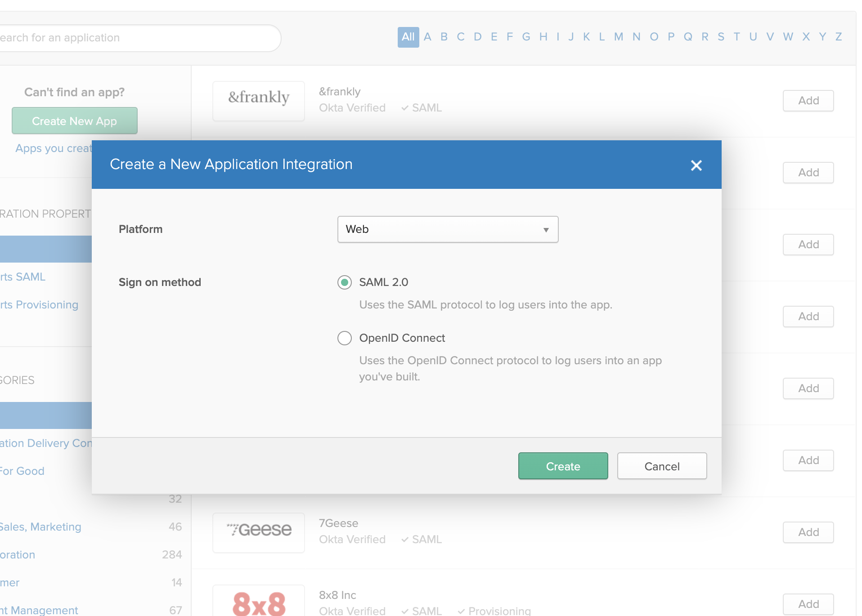This screenshot has width=862, height=616.
Task: Choose OpenID Connect as sign on method
Action: coord(345,338)
